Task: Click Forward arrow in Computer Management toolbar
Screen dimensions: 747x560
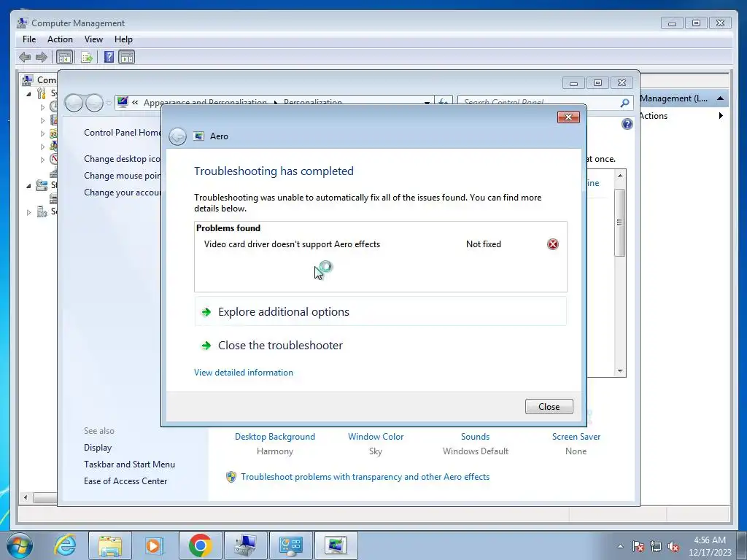Action: (42, 58)
